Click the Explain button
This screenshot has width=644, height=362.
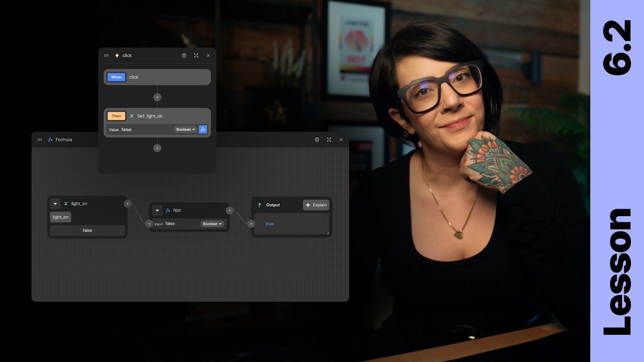[316, 205]
